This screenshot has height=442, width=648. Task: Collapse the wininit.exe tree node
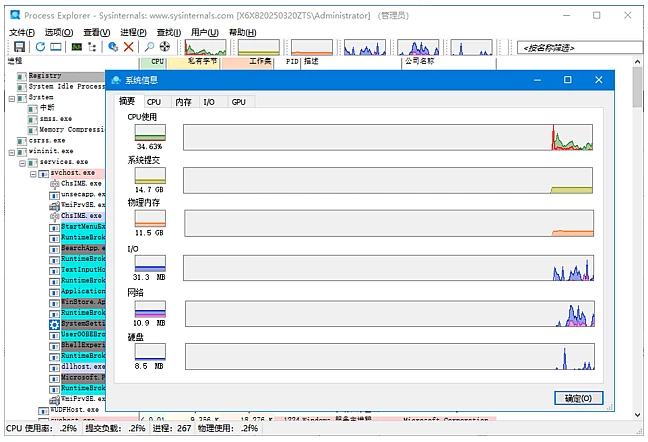pos(12,152)
